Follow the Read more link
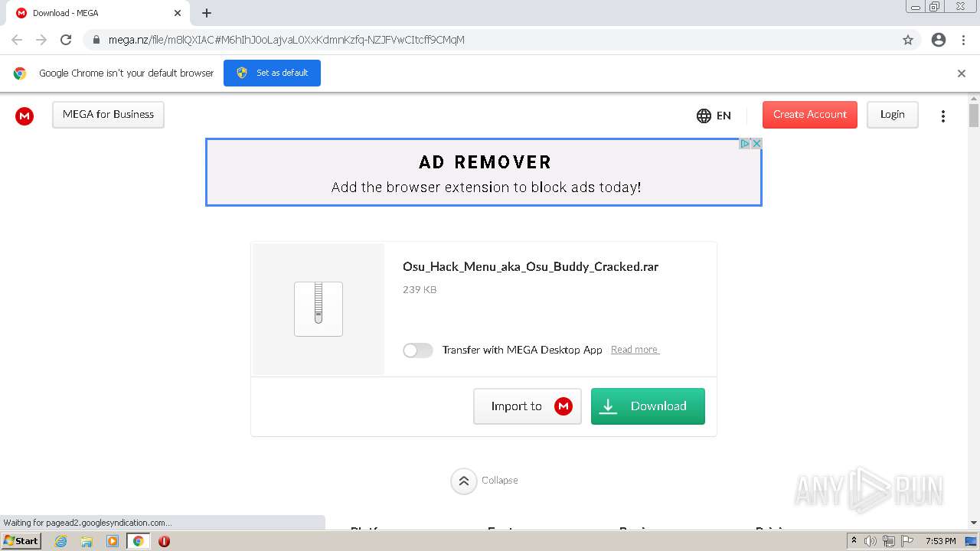 click(x=635, y=350)
